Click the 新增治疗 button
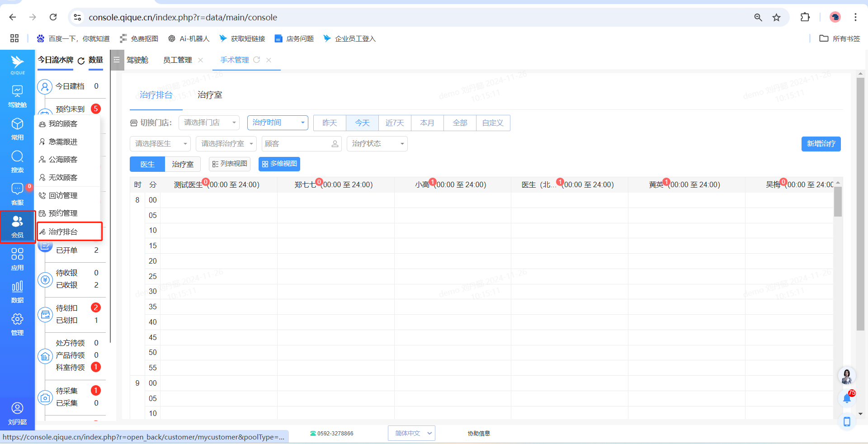 pyautogui.click(x=821, y=144)
